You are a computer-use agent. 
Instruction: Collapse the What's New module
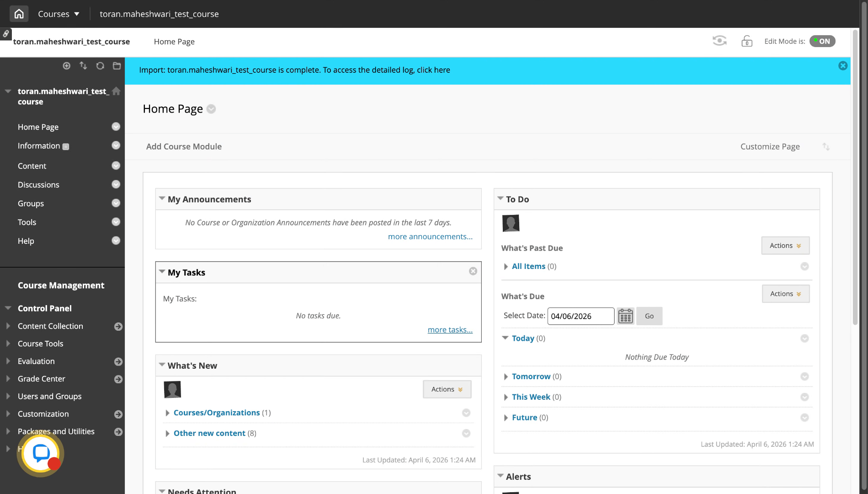tap(162, 365)
